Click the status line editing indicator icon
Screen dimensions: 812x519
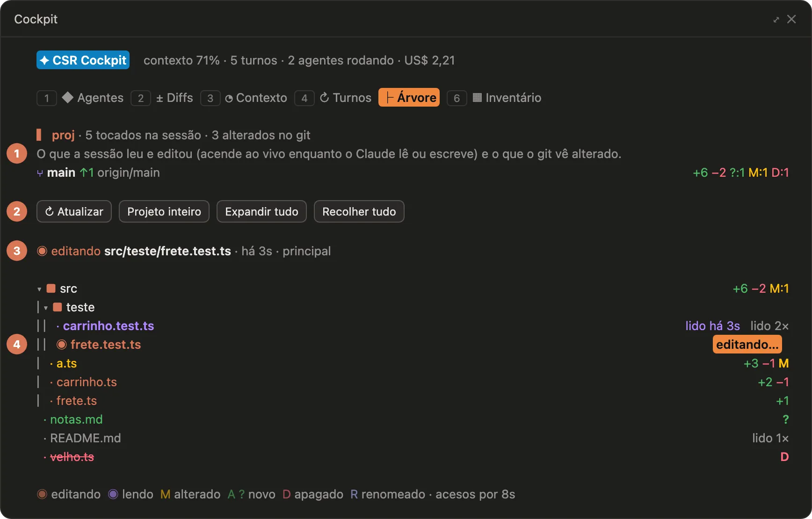pyautogui.click(x=42, y=251)
